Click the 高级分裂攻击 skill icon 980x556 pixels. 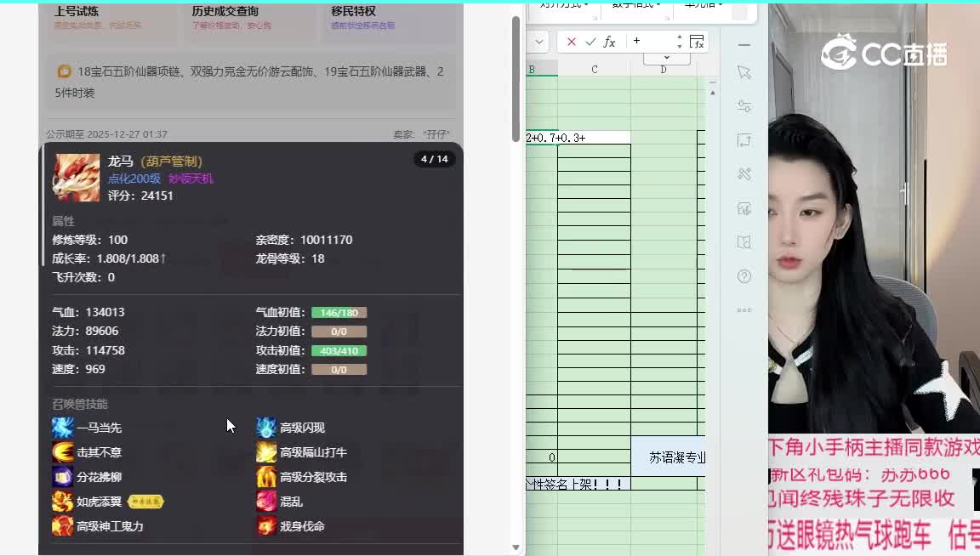(x=266, y=477)
